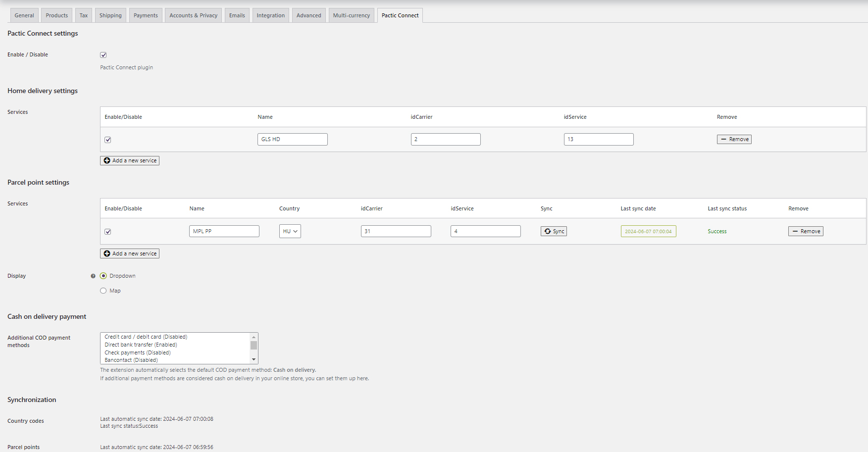The height and width of the screenshot is (452, 868).
Task: Click the idCarrier field containing 31
Action: (x=396, y=231)
